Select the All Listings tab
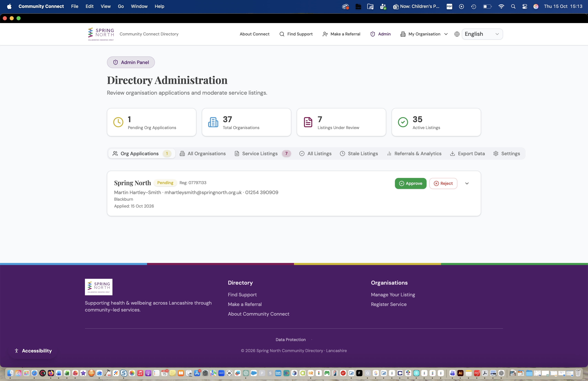Viewport: 588px width, 381px height. click(315, 154)
